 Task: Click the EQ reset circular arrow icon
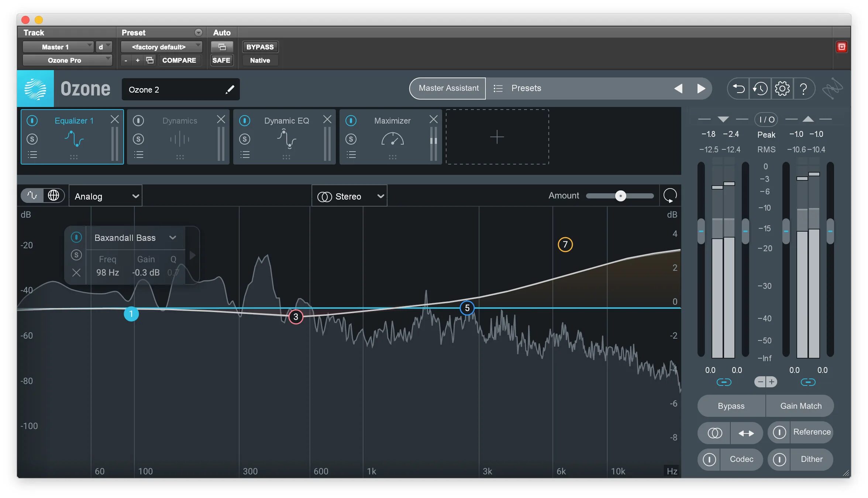pos(670,196)
